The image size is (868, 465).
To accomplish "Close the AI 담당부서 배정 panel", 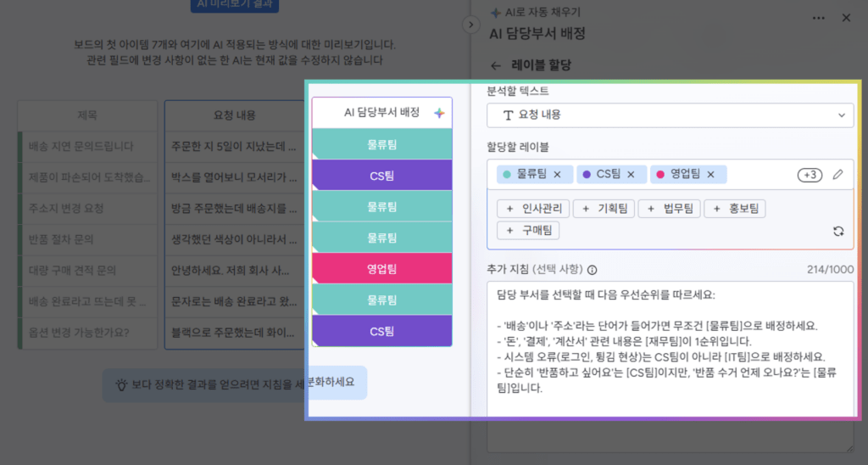I will coord(846,18).
